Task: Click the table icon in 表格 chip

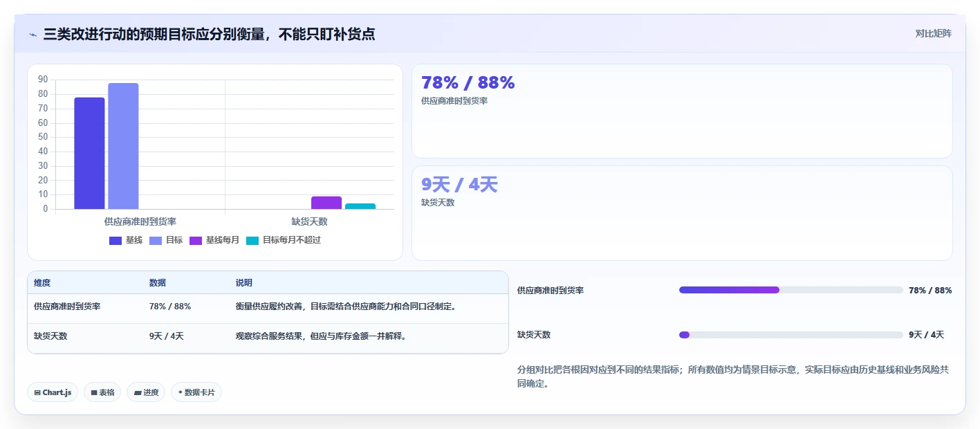Action: tap(94, 392)
